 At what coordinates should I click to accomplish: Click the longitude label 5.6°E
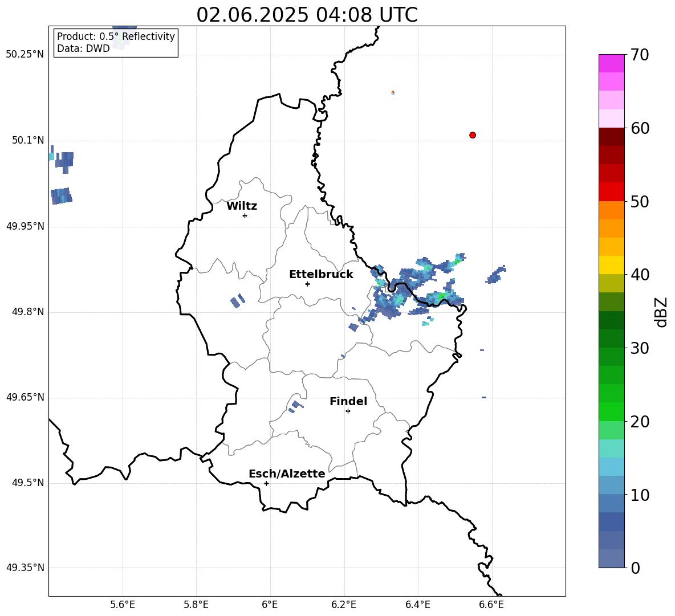123,605
